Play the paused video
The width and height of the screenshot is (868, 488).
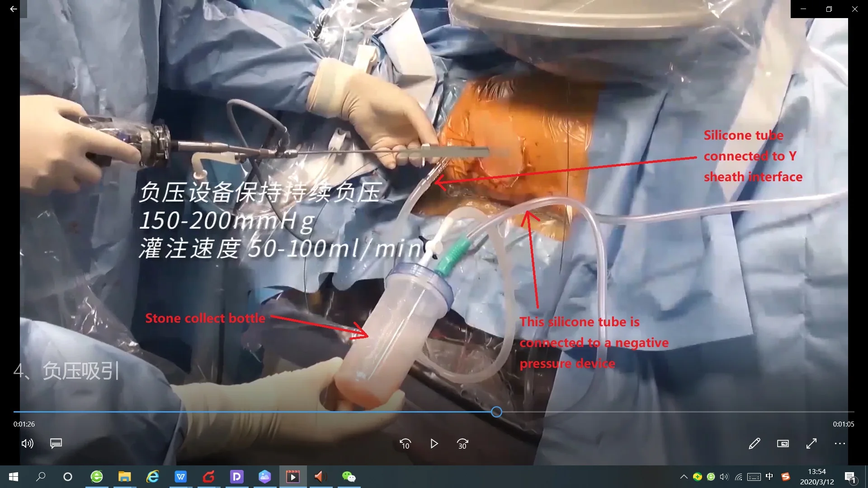[434, 444]
